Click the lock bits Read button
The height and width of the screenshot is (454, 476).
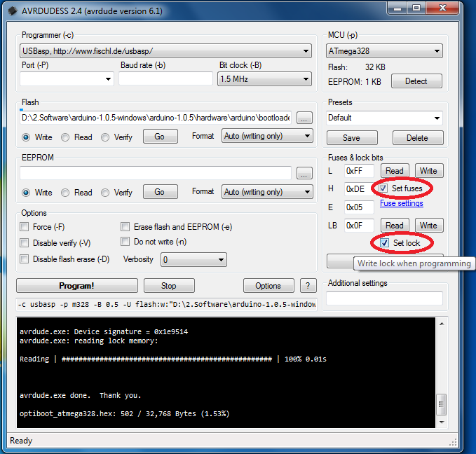[395, 226]
